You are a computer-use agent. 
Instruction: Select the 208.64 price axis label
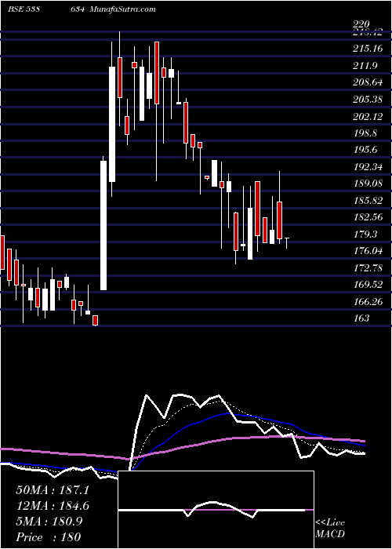tap(368, 82)
